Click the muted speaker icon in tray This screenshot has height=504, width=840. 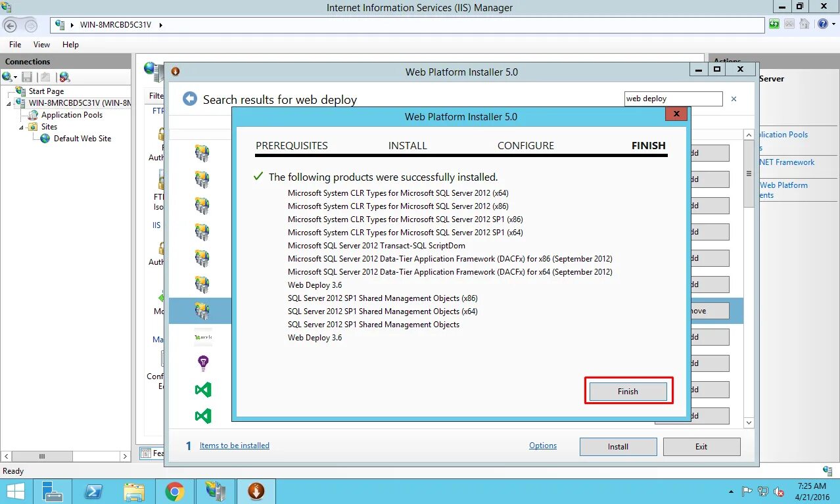[x=779, y=491]
